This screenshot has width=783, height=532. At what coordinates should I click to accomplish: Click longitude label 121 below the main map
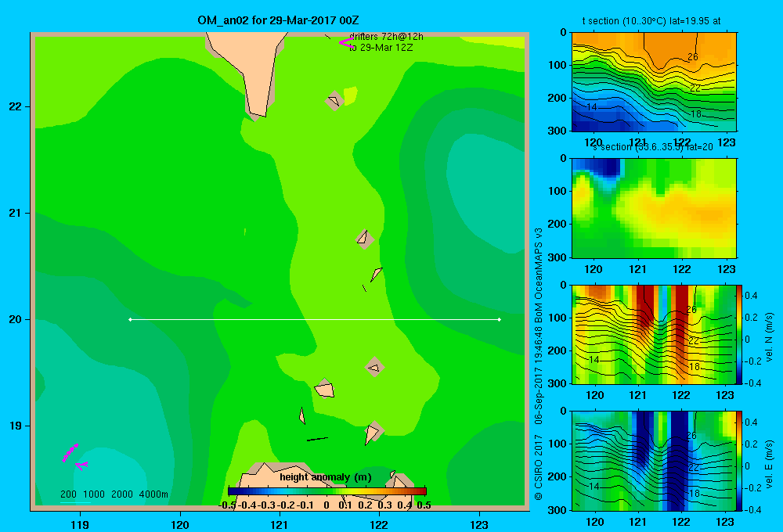[280, 524]
